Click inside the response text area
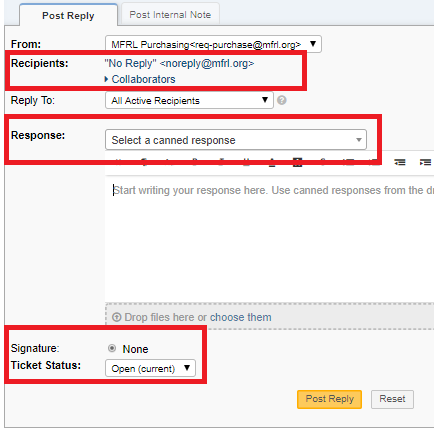The image size is (434, 429). [x=269, y=238]
